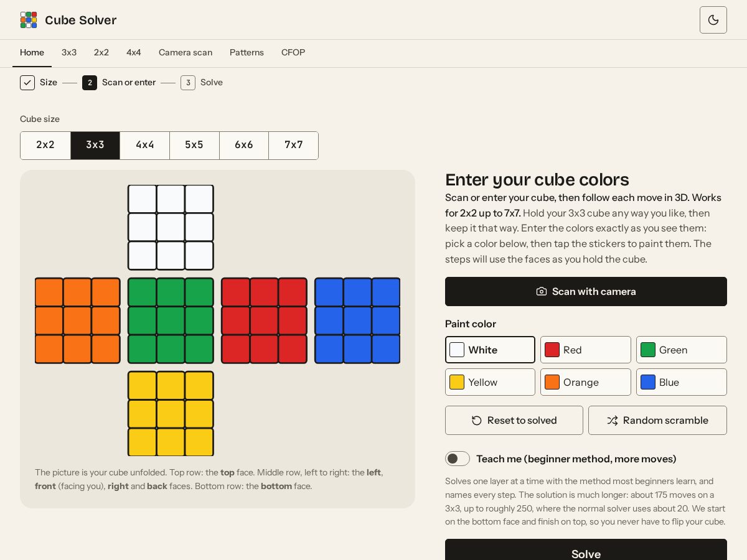Paint the top-right sticker of the blue face
The height and width of the screenshot is (560, 747).
386,292
